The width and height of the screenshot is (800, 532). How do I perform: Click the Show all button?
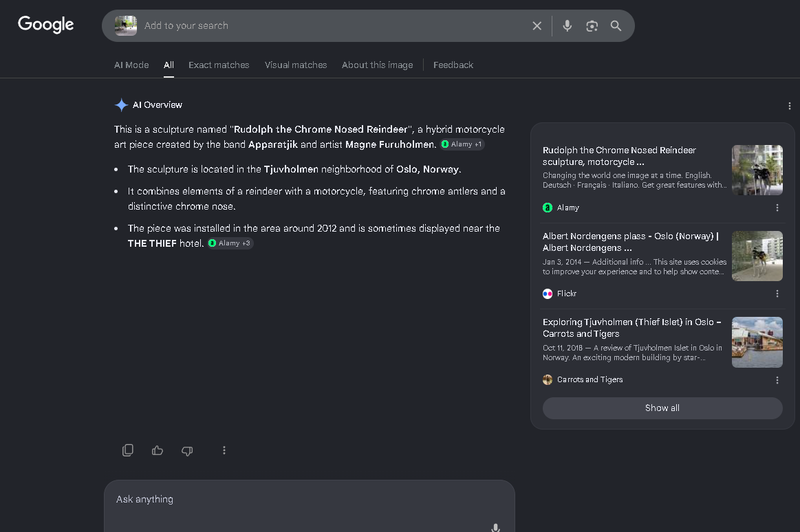click(x=662, y=408)
